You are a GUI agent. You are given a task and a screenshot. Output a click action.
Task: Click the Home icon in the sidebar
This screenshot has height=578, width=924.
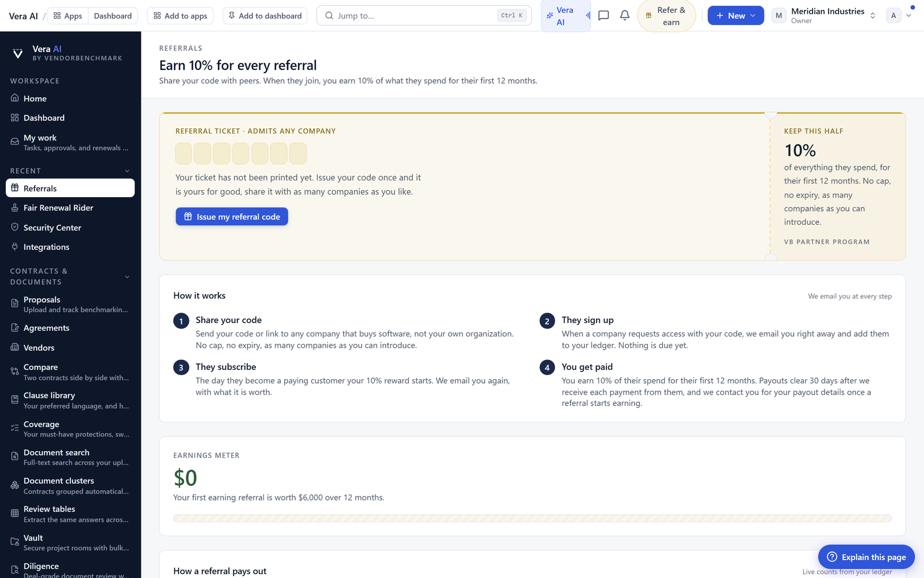tap(15, 98)
